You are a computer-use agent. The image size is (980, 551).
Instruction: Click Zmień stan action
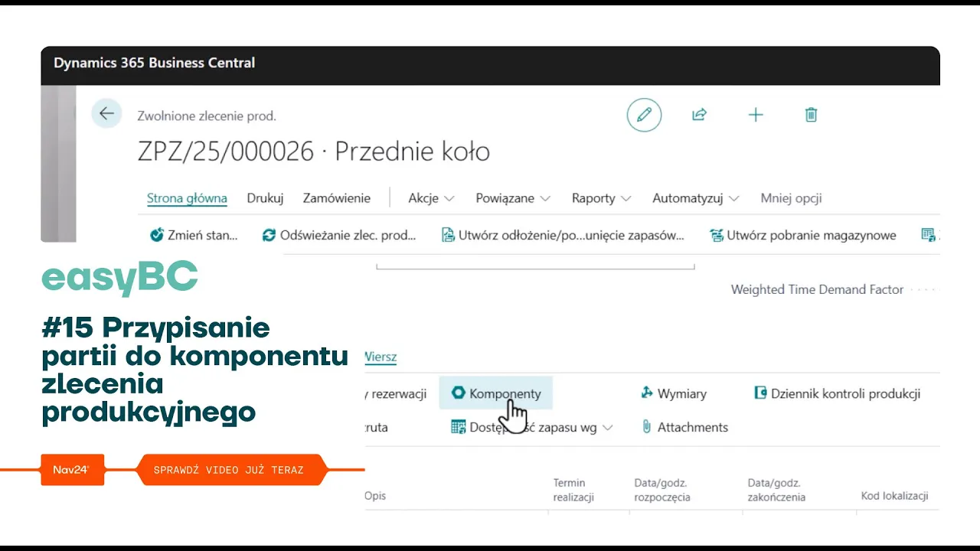194,235
